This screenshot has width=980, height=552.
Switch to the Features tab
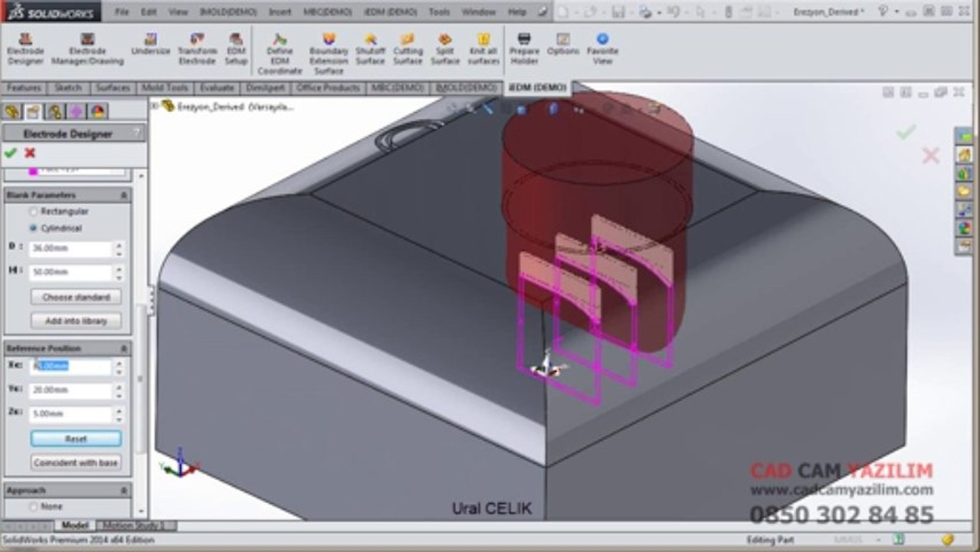pyautogui.click(x=24, y=88)
